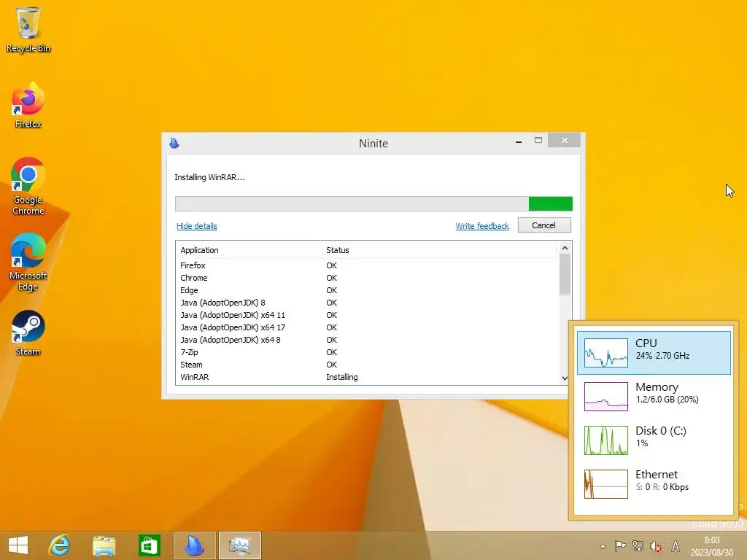Select the Ethernet tile in the summary view
The height and width of the screenshot is (560, 747).
click(654, 484)
